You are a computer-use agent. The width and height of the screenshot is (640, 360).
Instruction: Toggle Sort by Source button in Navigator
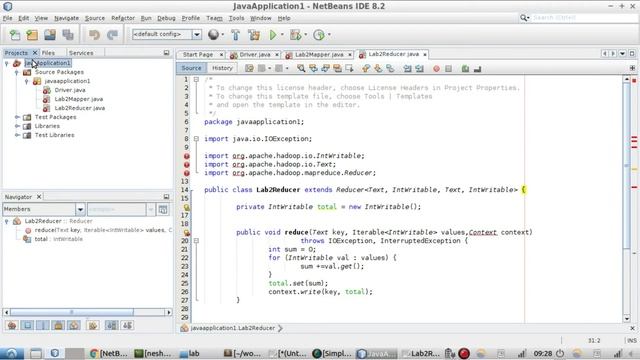click(127, 325)
